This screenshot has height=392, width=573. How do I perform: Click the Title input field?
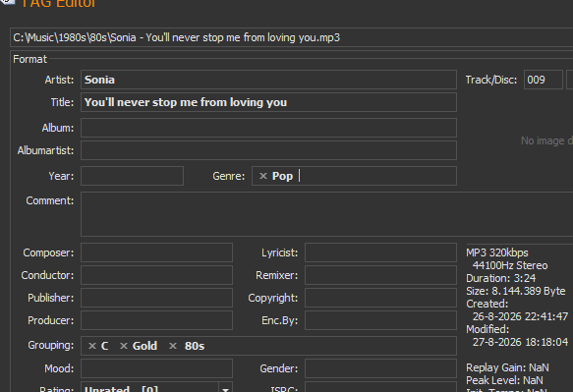coord(268,102)
